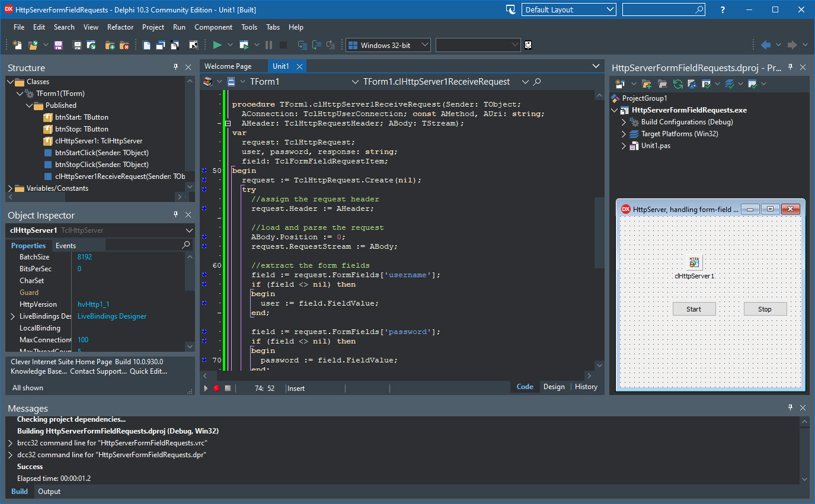Click the Trace Into debugger icon

[x=302, y=45]
